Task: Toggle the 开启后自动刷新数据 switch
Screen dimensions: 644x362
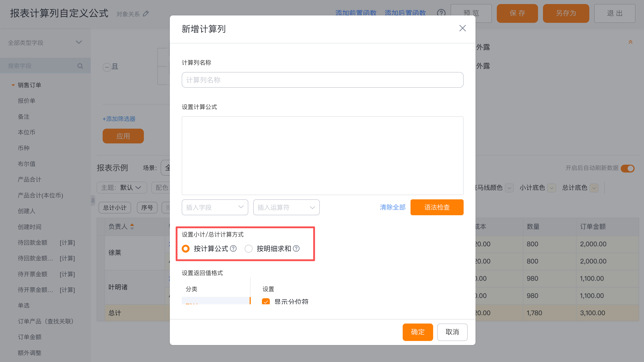Action: pos(627,168)
